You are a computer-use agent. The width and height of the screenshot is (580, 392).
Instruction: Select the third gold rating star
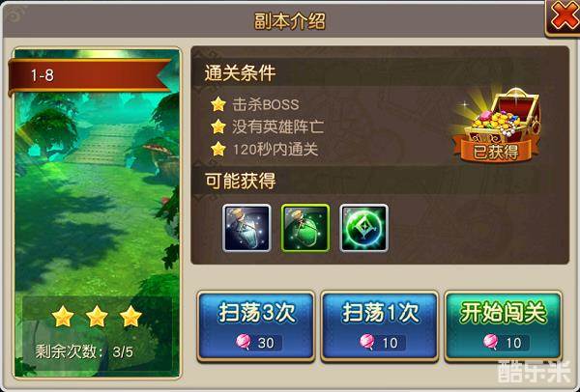point(130,317)
